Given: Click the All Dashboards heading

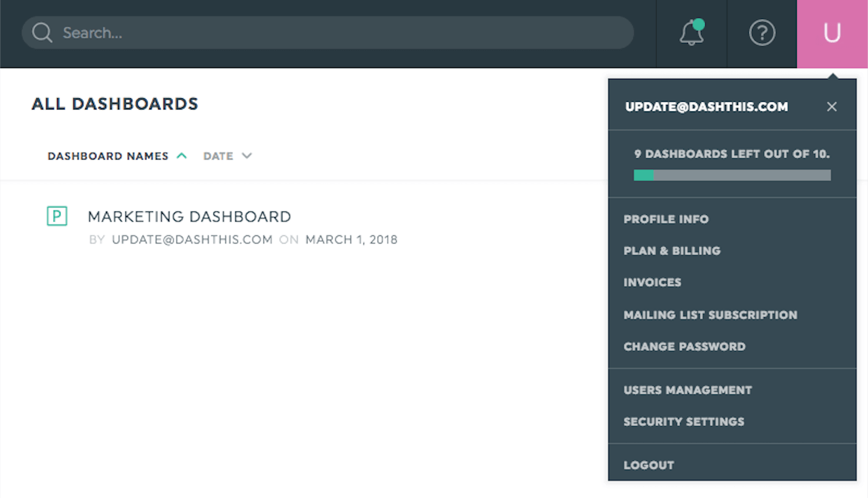Looking at the screenshot, I should [115, 104].
